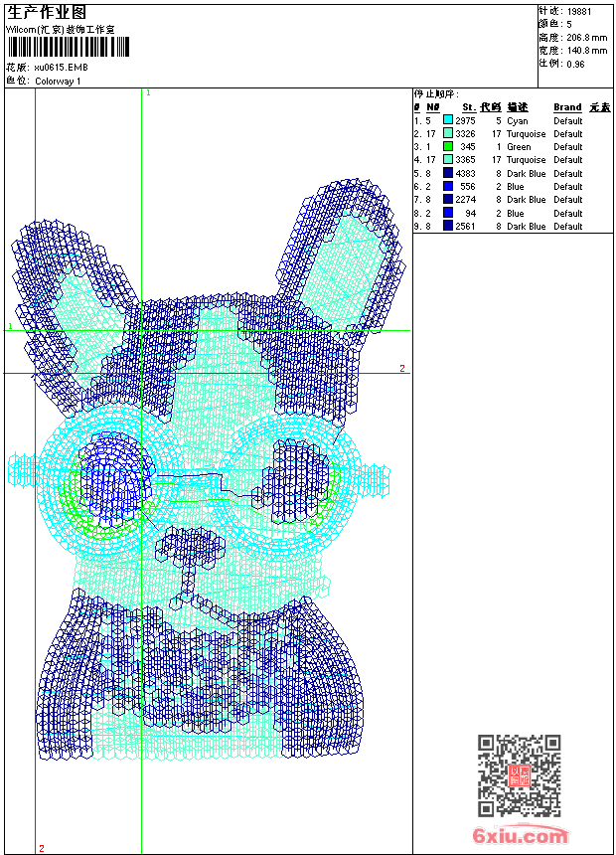The image size is (616, 855).
Task: Click the '元素' column header
Action: (600, 107)
